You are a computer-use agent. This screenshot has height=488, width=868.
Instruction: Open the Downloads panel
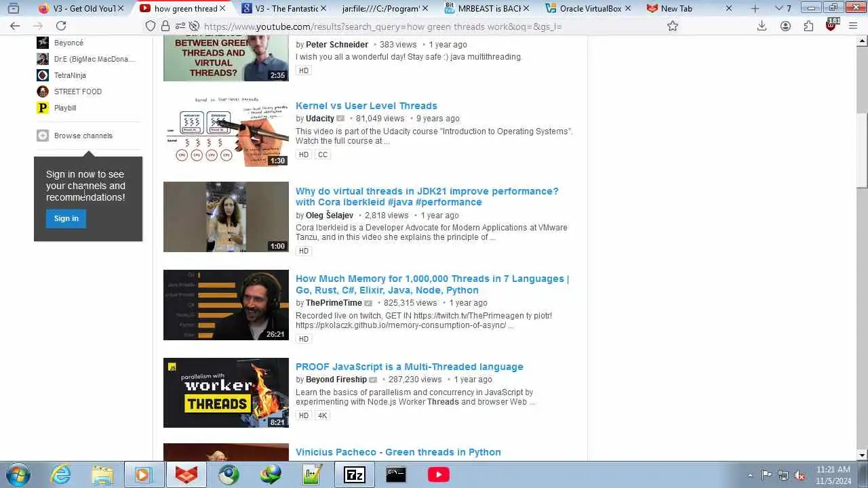762,26
